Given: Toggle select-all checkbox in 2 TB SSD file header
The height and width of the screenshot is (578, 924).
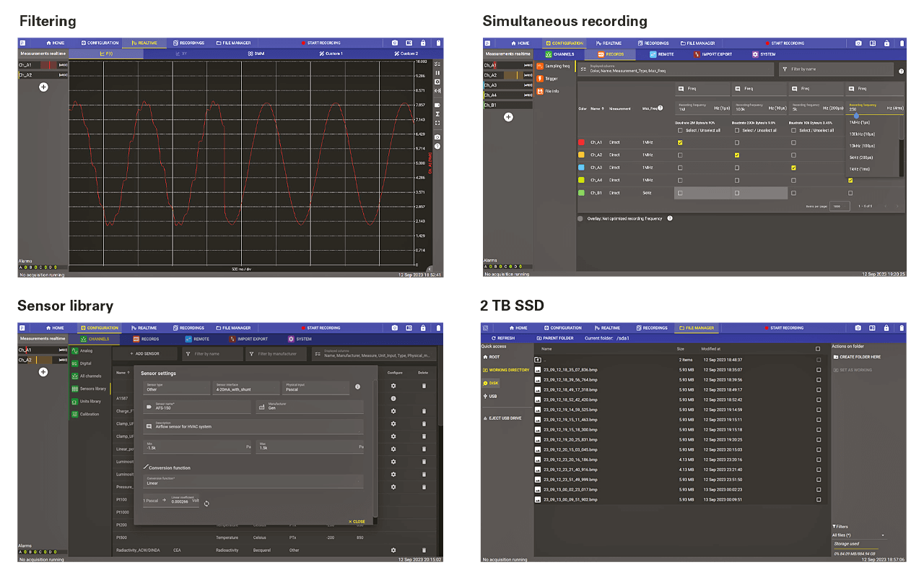Looking at the screenshot, I should [x=818, y=348].
